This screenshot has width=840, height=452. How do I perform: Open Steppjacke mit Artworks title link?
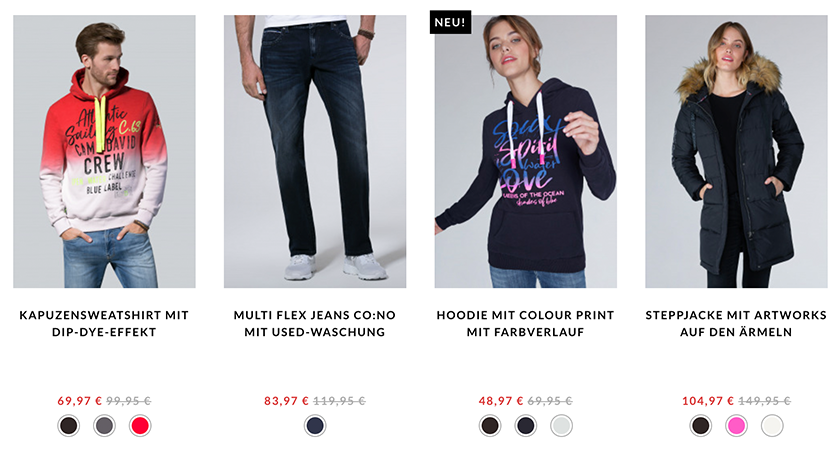point(736,323)
